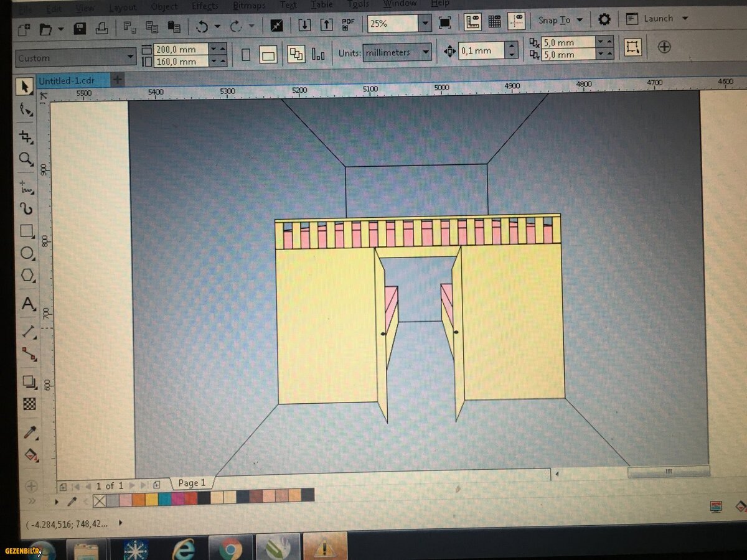This screenshot has width=747, height=560.
Task: Choose the Rectangle tool
Action: [x=27, y=231]
